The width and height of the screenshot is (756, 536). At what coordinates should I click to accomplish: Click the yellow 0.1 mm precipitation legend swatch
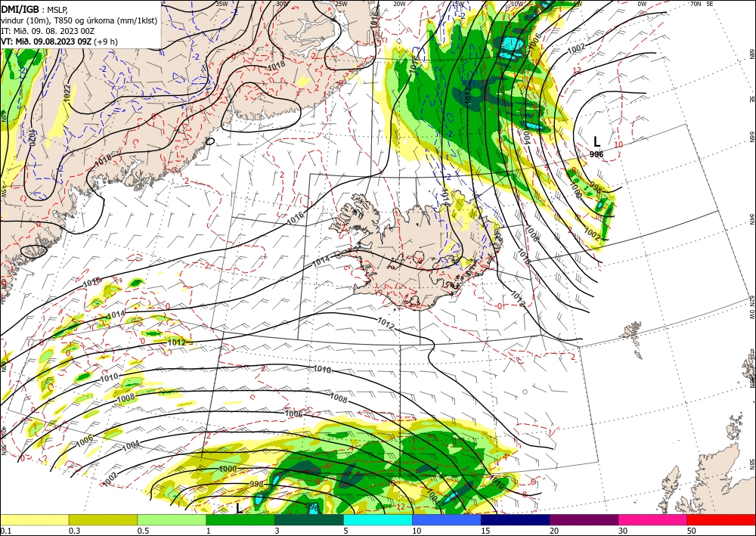tap(34, 519)
